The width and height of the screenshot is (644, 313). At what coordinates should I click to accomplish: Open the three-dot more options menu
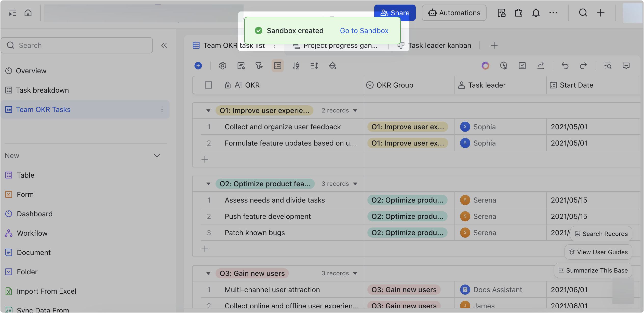tap(553, 13)
